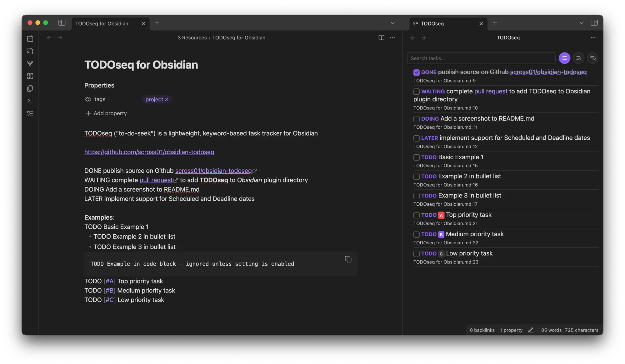Check the TODO Basic Example 1 task
The width and height of the screenshot is (625, 364).
(416, 157)
